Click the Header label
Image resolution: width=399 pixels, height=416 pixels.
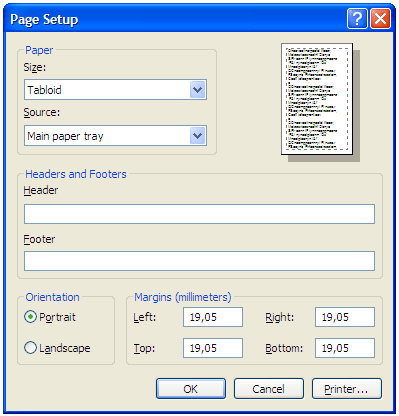pyautogui.click(x=41, y=190)
